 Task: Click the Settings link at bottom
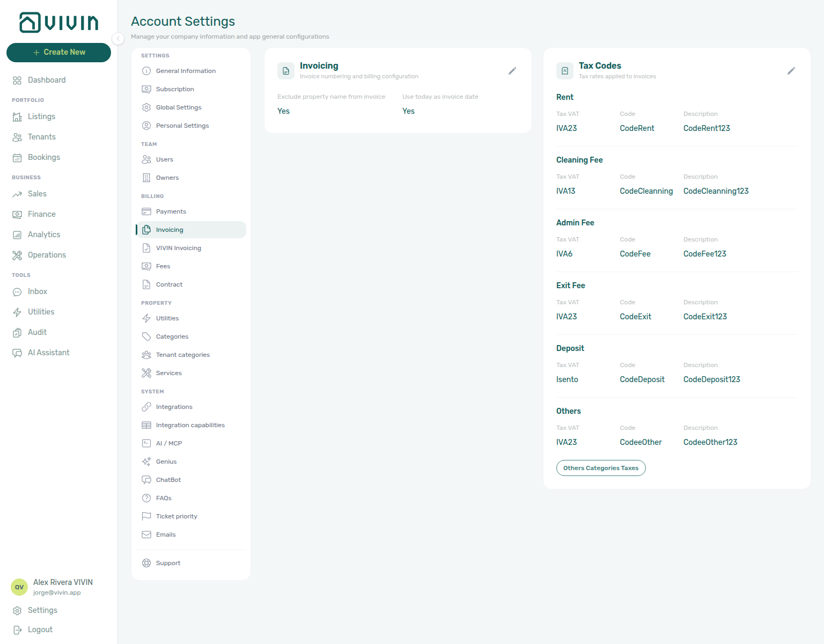(x=42, y=610)
